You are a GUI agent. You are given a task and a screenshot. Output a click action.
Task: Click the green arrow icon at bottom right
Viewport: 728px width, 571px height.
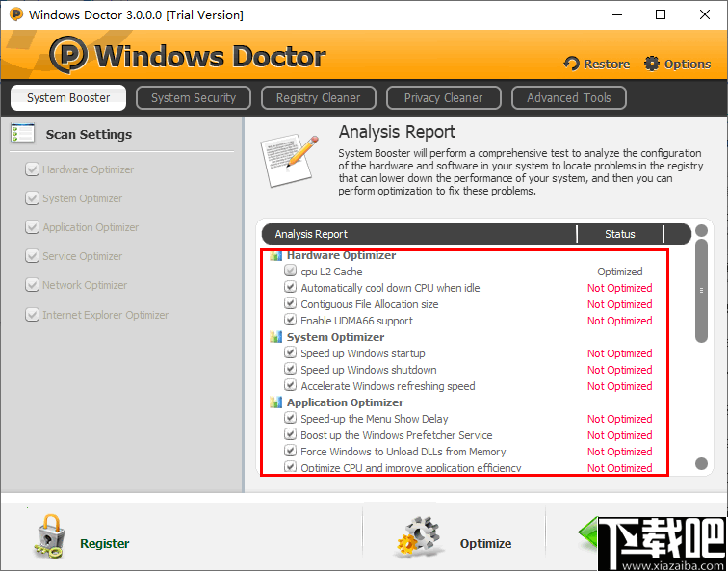point(587,533)
